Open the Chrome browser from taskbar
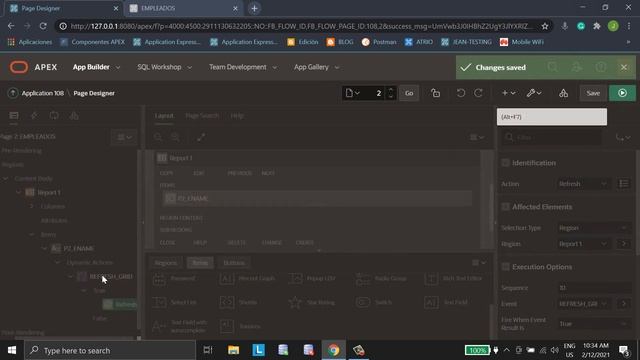 point(333,350)
